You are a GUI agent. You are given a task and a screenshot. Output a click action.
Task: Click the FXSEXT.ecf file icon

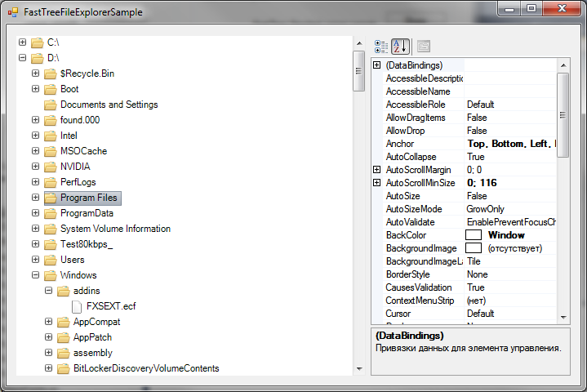tap(77, 306)
